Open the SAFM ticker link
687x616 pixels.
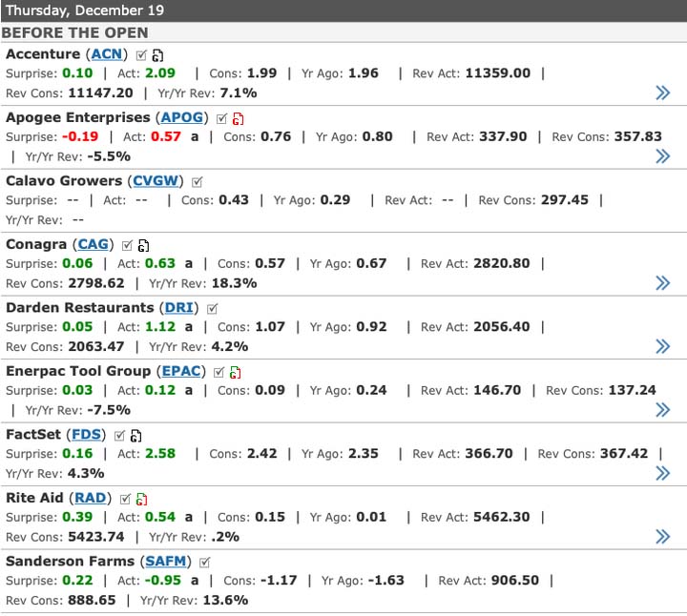coord(168,562)
